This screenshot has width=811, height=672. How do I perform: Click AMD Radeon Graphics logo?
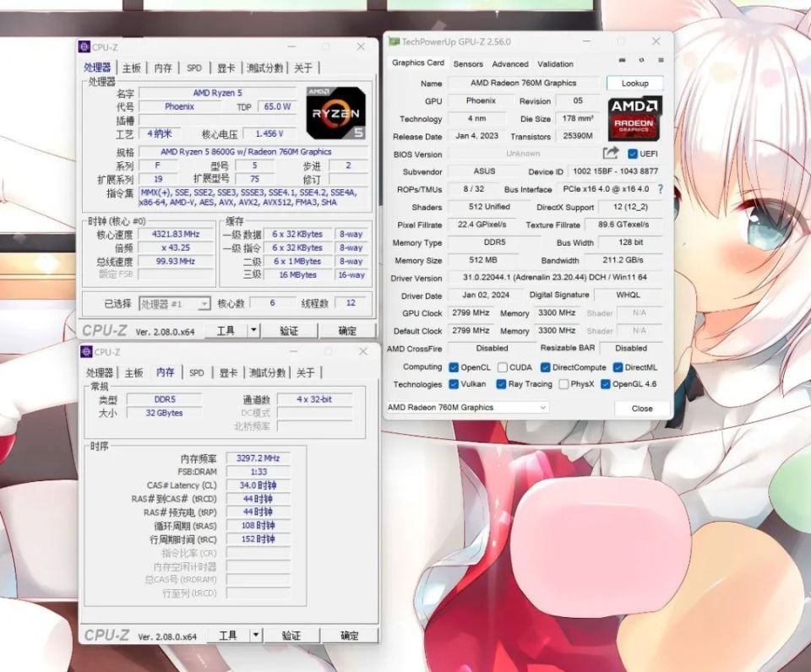tap(634, 118)
